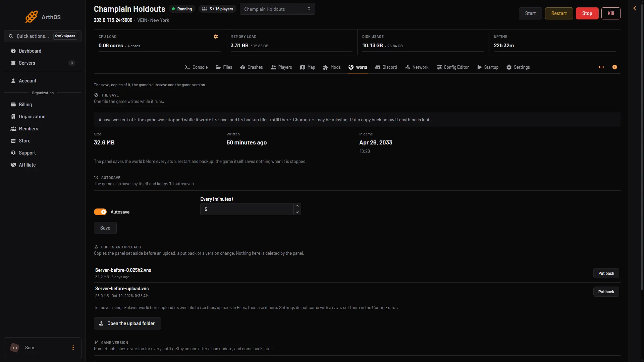The height and width of the screenshot is (362, 644).
Task: Disable the Autosave toggle
Action: (x=100, y=212)
